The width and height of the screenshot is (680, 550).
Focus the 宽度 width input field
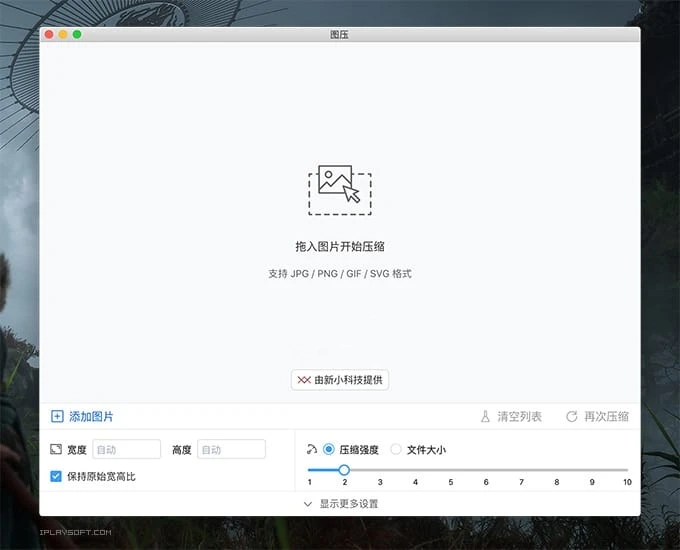tap(127, 449)
